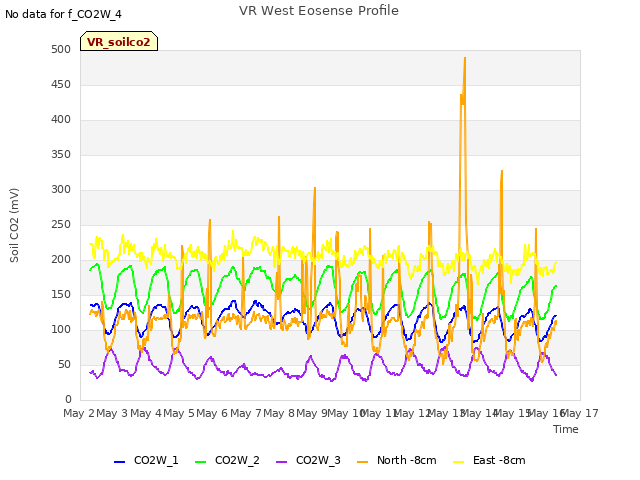Screen dimensions: 640x480
Task: Click the VR_soilco2 label box
Action: (x=119, y=41)
